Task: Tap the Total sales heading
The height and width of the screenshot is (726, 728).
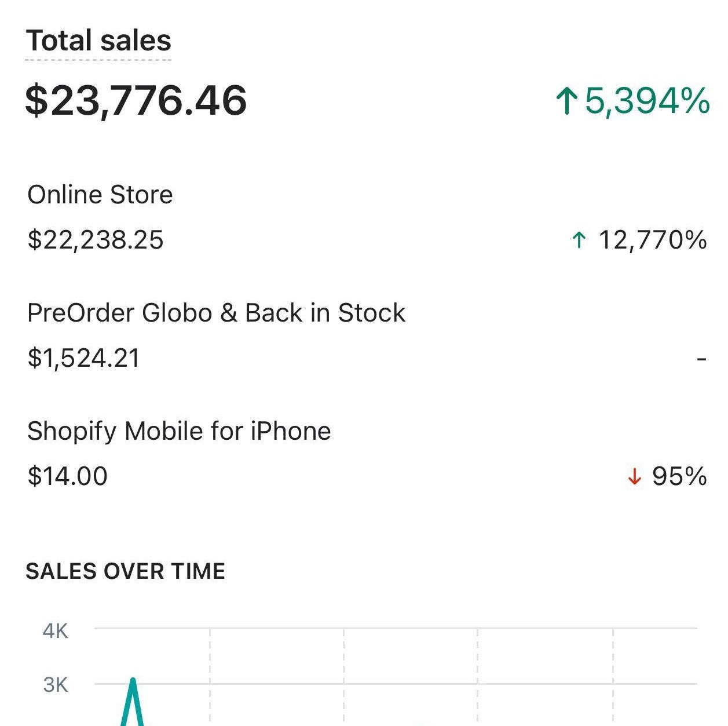Action: point(98,41)
